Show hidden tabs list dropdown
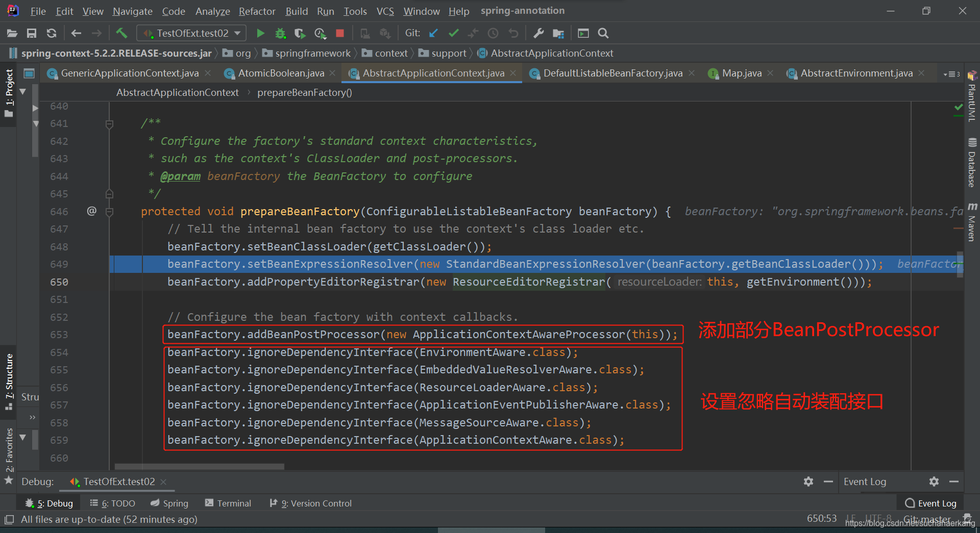 [951, 74]
